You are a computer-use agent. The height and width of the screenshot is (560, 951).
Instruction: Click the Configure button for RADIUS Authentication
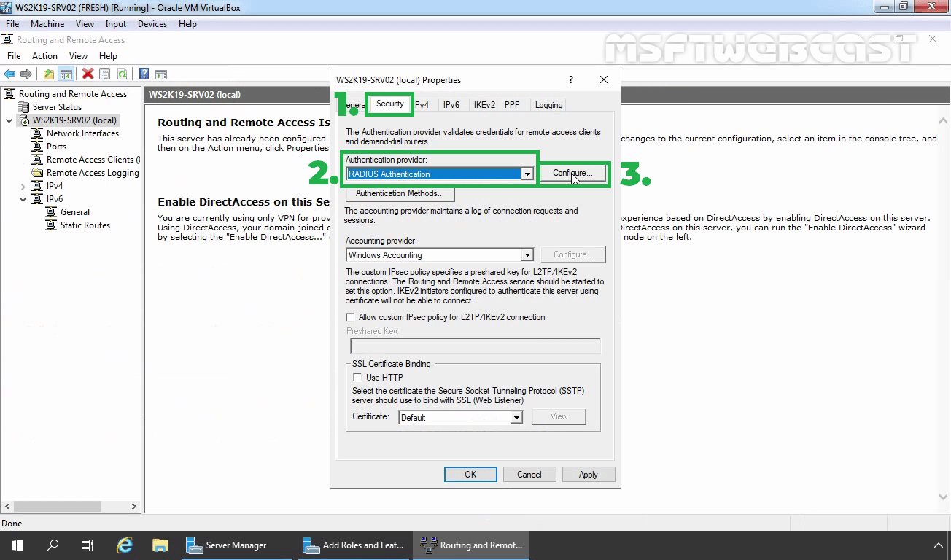click(573, 173)
